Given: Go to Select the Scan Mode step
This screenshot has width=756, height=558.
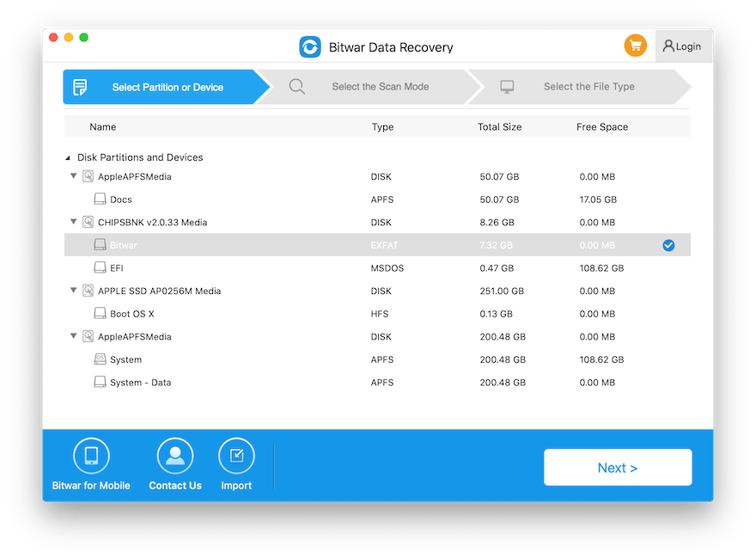Looking at the screenshot, I should coord(369,87).
